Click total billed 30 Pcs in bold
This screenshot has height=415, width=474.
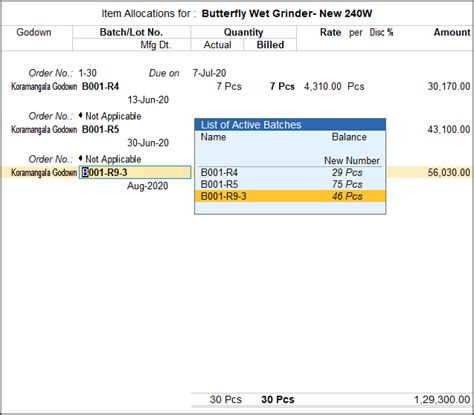[x=278, y=400]
